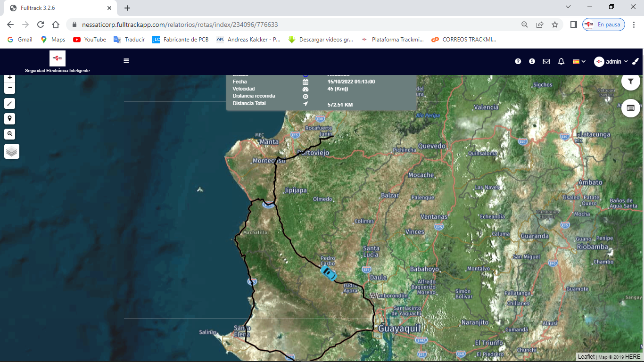Open the Plataforma Trackmi bookmark
Image resolution: width=644 pixels, height=362 pixels.
(393, 40)
